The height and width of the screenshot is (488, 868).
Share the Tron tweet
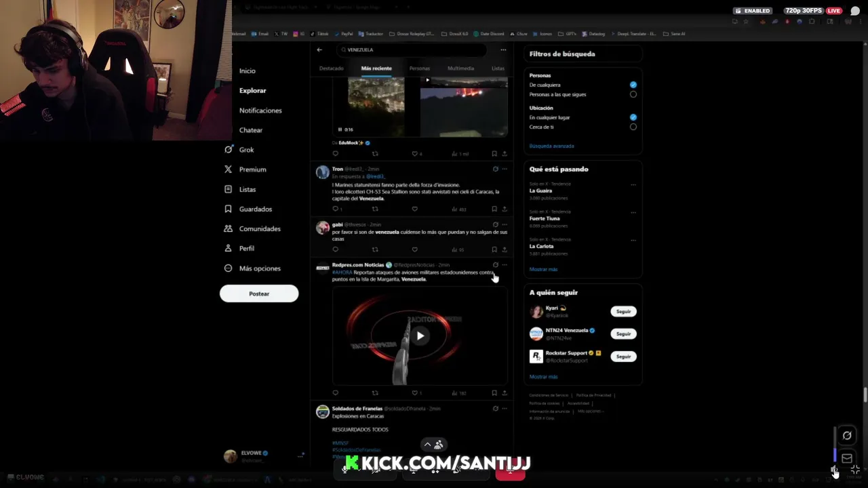[504, 209]
